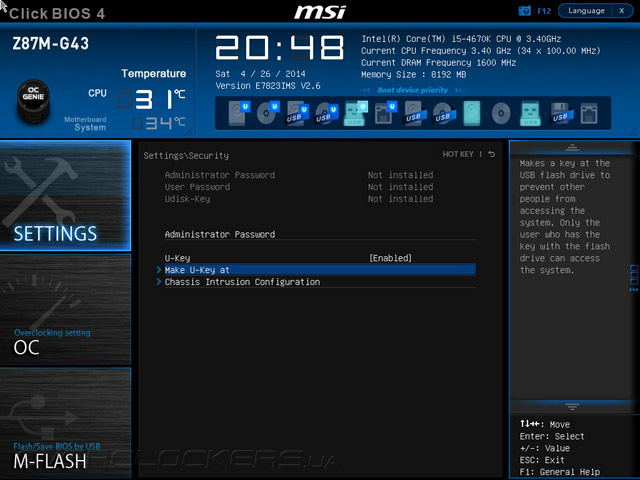Select legacy USB CD/DVD boot icon

point(444,113)
